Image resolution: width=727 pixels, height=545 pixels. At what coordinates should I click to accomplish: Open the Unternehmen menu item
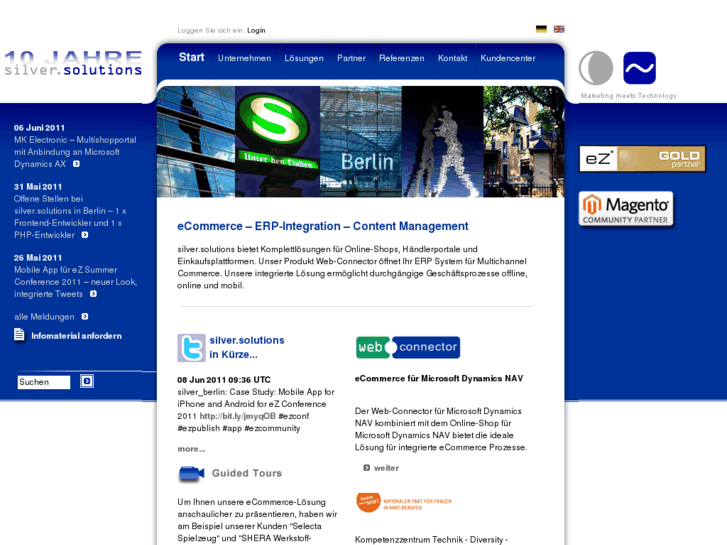(x=244, y=58)
